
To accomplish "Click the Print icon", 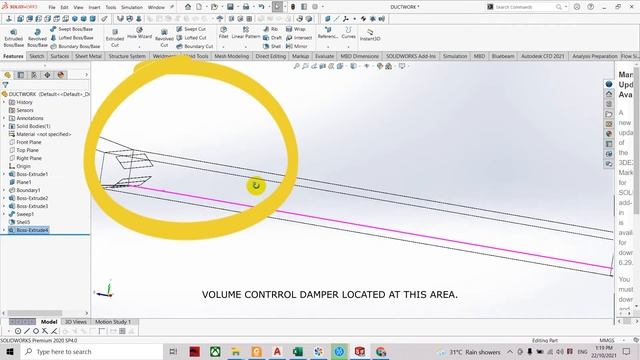I will [x=246, y=7].
